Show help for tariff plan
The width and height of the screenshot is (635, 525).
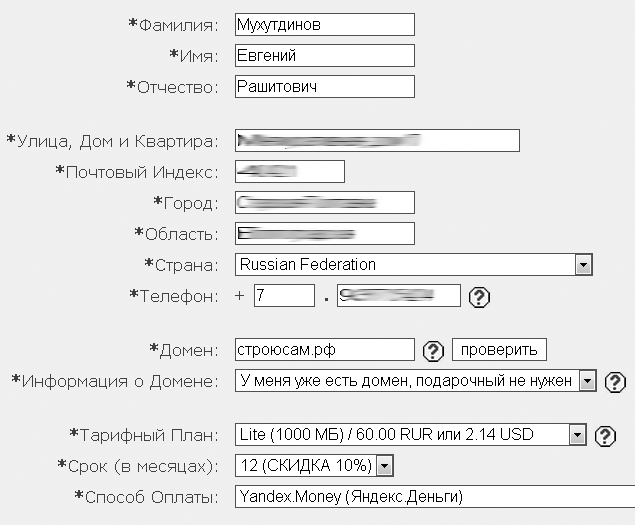click(605, 436)
